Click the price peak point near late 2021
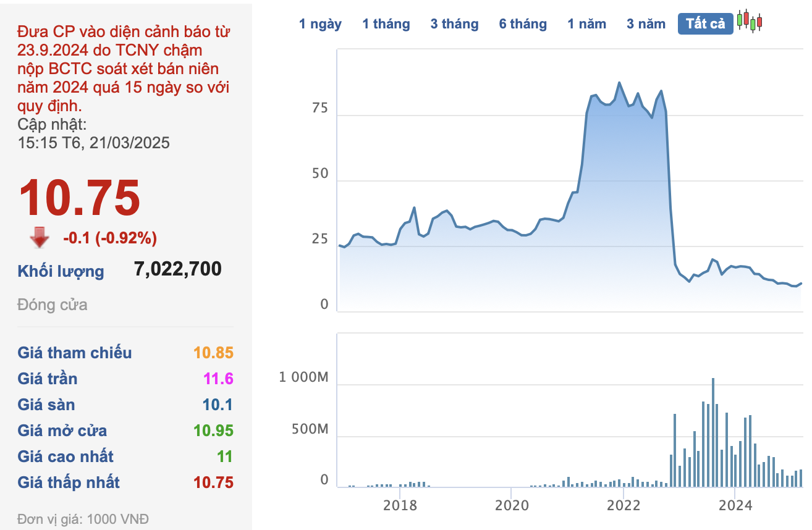Screen dimensions: 812x530 tap(619, 83)
